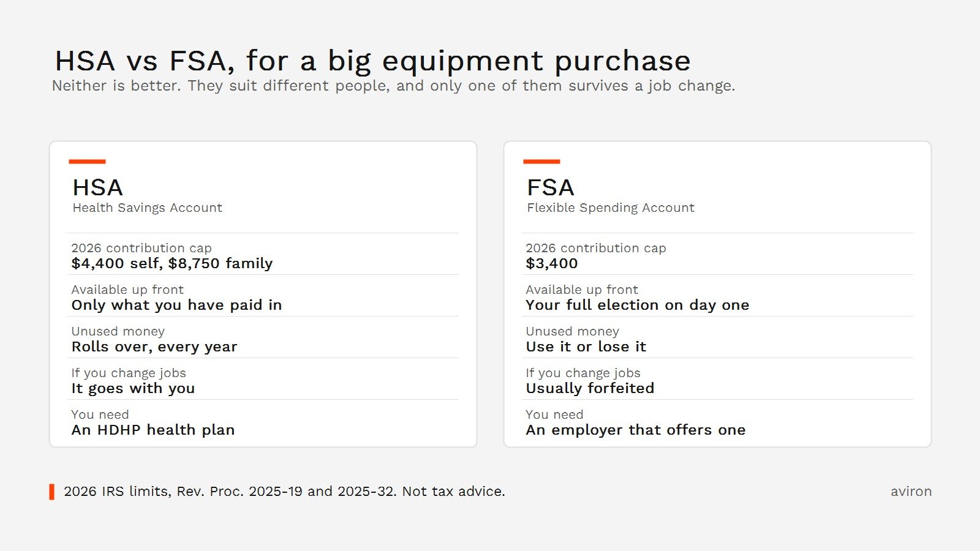The height and width of the screenshot is (551, 980).
Task: Select 'Your full election on day one'
Action: point(637,305)
